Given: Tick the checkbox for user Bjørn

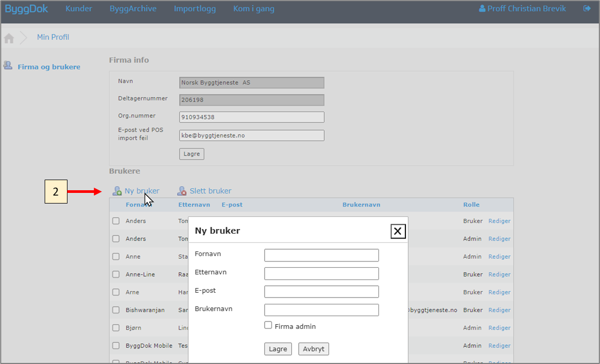Looking at the screenshot, I should click(x=116, y=328).
